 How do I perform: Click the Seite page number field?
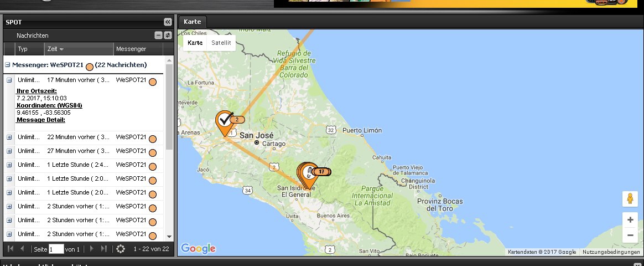56,249
